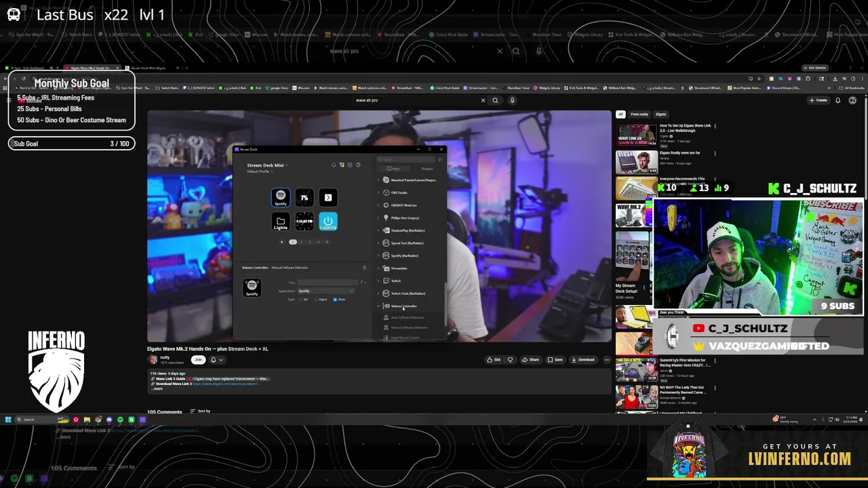Delete the key action with trash icon
Viewport: 868px width, 488px height.
coord(364,268)
